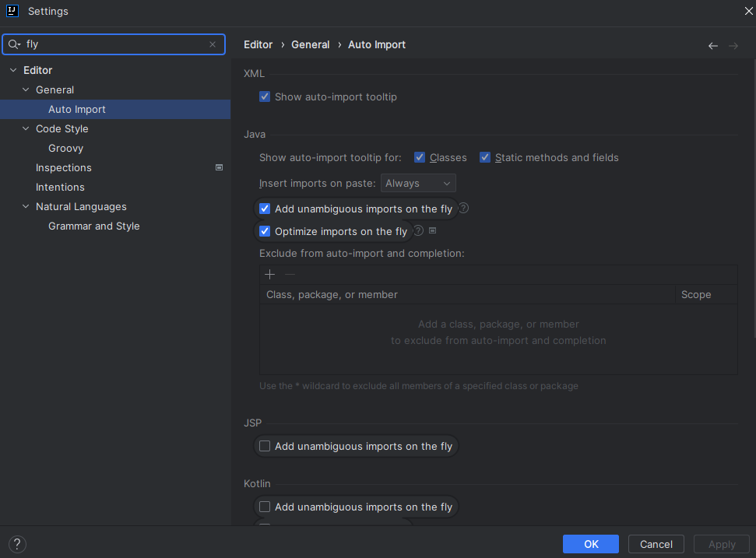Image resolution: width=756 pixels, height=558 pixels.
Task: Click the back navigation arrow
Action: tap(713, 46)
